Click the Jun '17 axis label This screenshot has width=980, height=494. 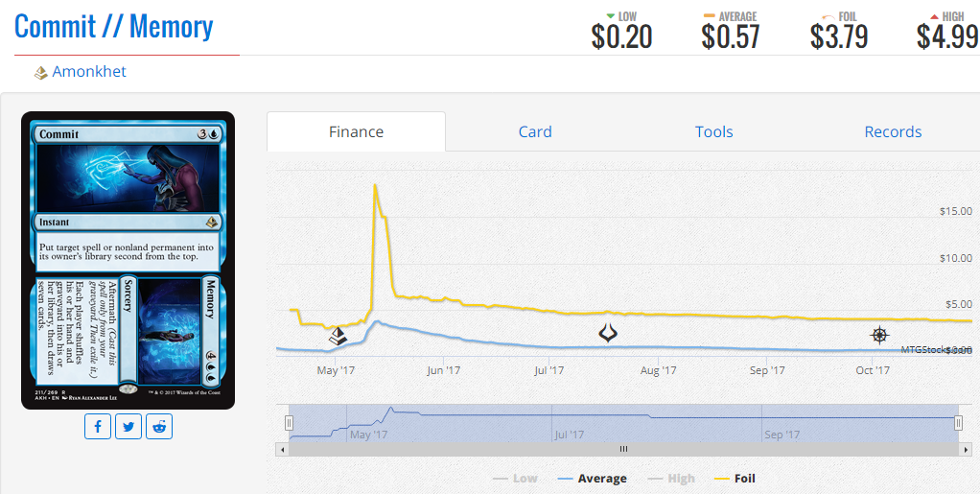click(x=443, y=371)
